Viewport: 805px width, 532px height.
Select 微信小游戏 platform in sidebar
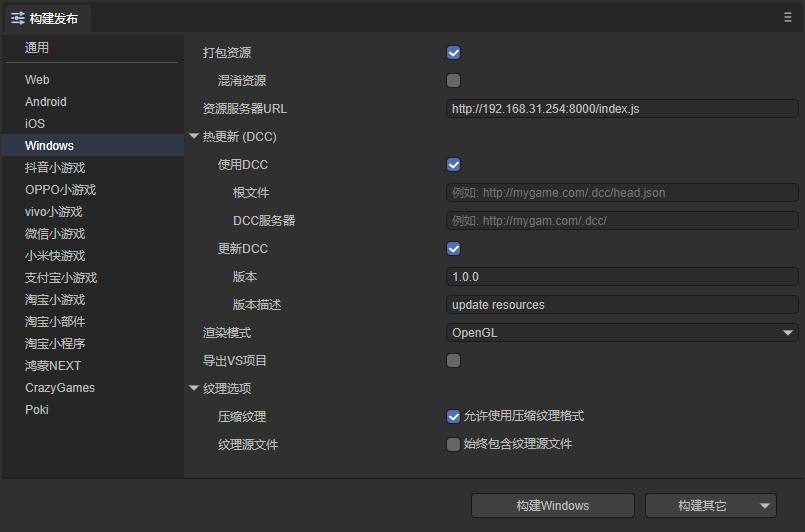(x=55, y=234)
